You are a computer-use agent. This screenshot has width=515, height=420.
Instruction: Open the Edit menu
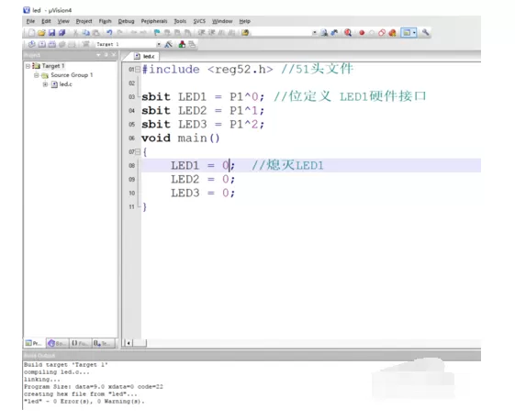(x=46, y=21)
